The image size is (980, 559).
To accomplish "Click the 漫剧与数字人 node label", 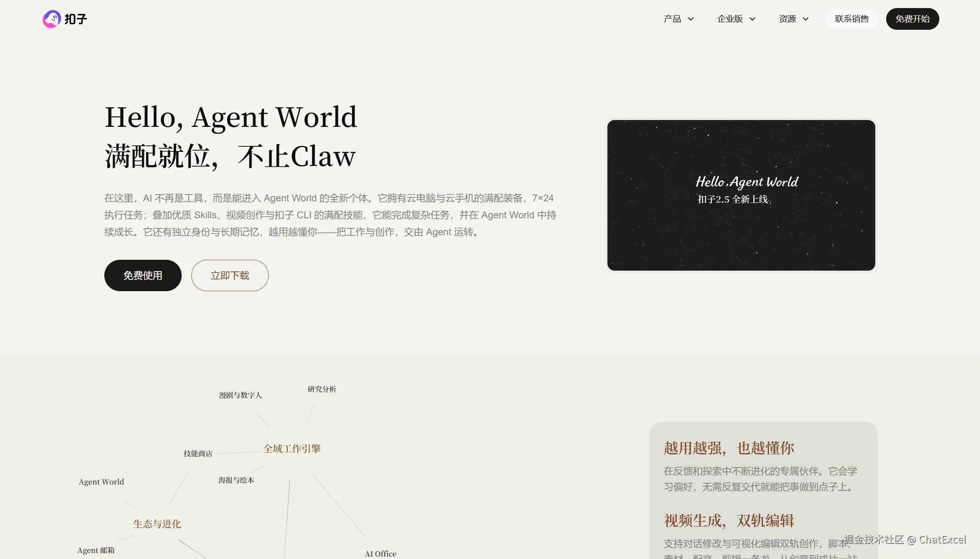I will click(x=240, y=395).
